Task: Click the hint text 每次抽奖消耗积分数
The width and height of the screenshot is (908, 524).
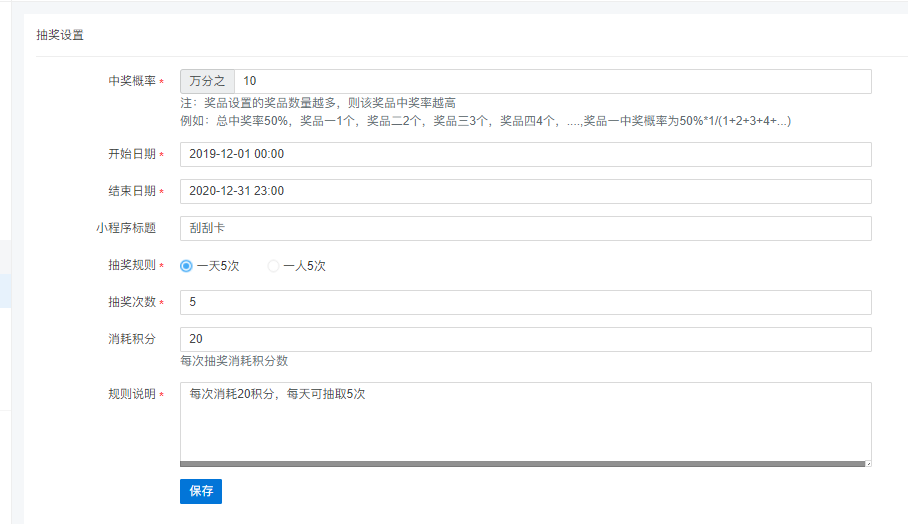Action: tap(234, 361)
